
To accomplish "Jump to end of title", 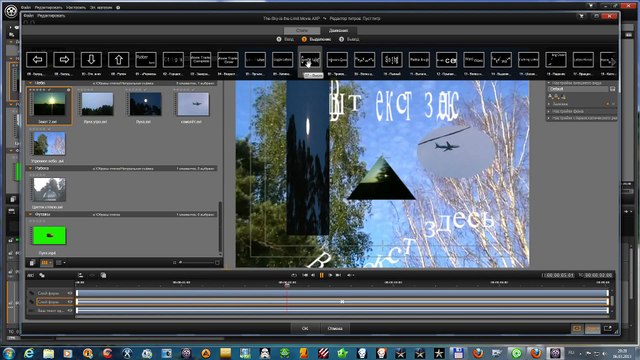I will click(x=338, y=275).
